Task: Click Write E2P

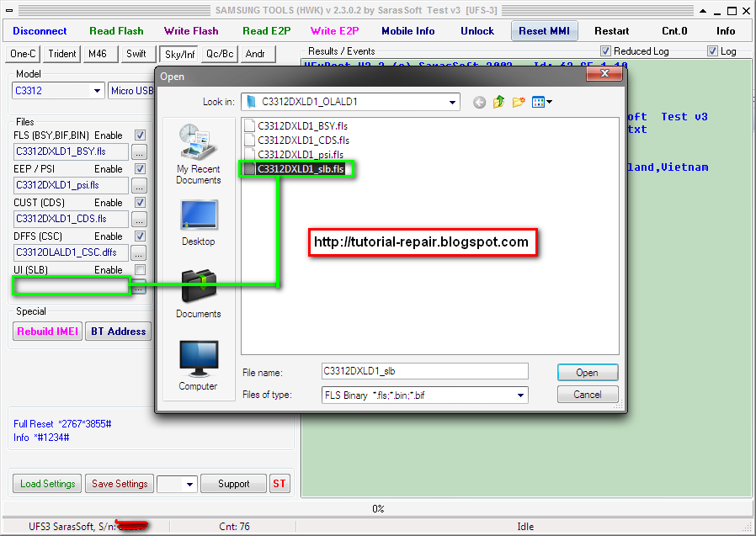Action: click(x=334, y=31)
